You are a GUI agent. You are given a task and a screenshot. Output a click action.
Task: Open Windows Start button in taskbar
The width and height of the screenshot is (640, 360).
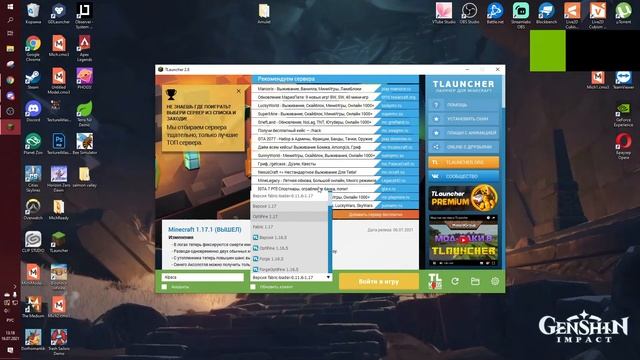pos(10,7)
